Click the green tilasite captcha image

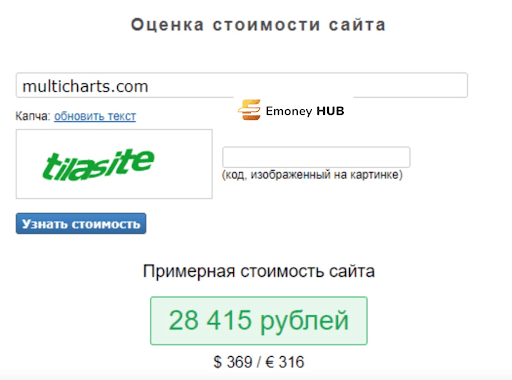[x=114, y=164]
